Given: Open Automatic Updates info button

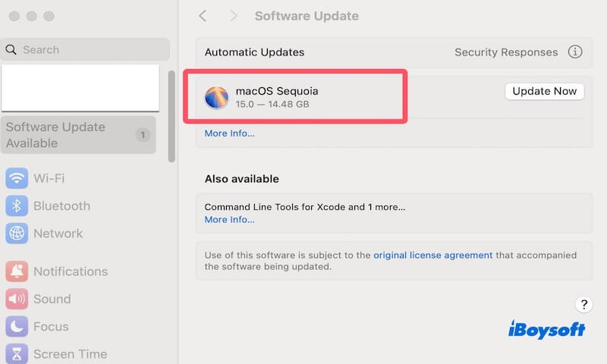Looking at the screenshot, I should tap(575, 52).
